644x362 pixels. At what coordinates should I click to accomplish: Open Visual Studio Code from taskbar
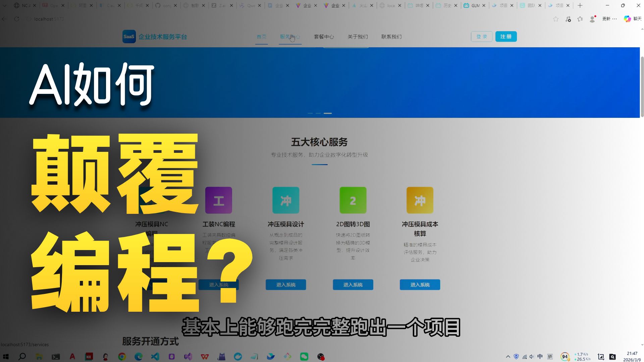click(155, 357)
